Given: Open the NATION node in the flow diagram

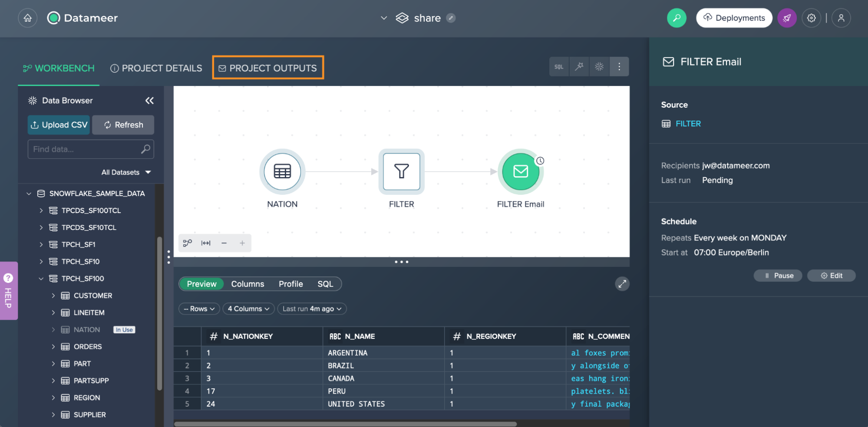Looking at the screenshot, I should coord(282,172).
